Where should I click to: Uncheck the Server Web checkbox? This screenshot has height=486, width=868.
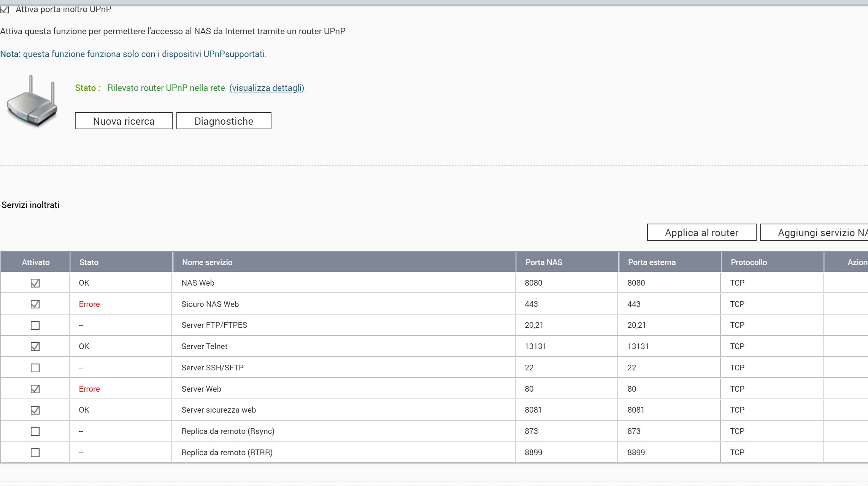[35, 389]
